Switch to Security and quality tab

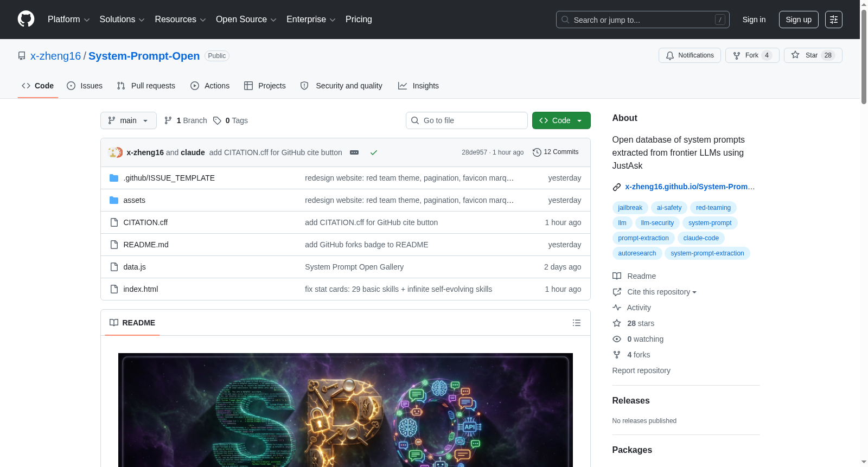click(341, 86)
